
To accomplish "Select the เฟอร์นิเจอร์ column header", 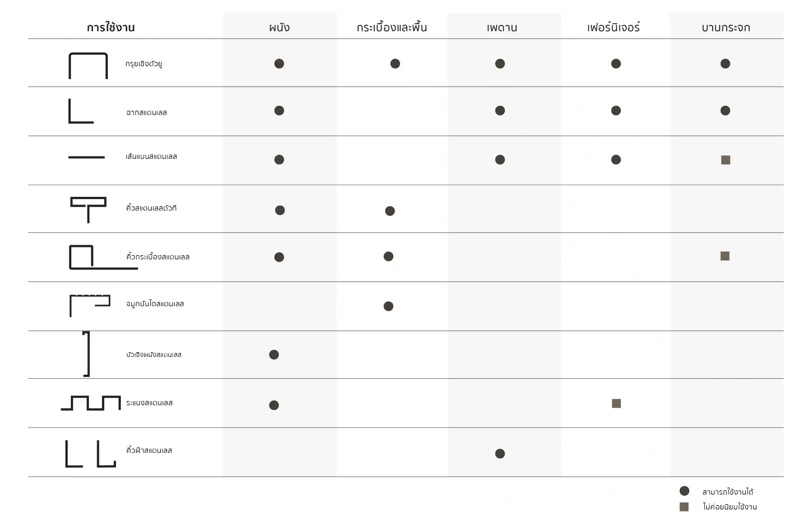I will point(614,28).
